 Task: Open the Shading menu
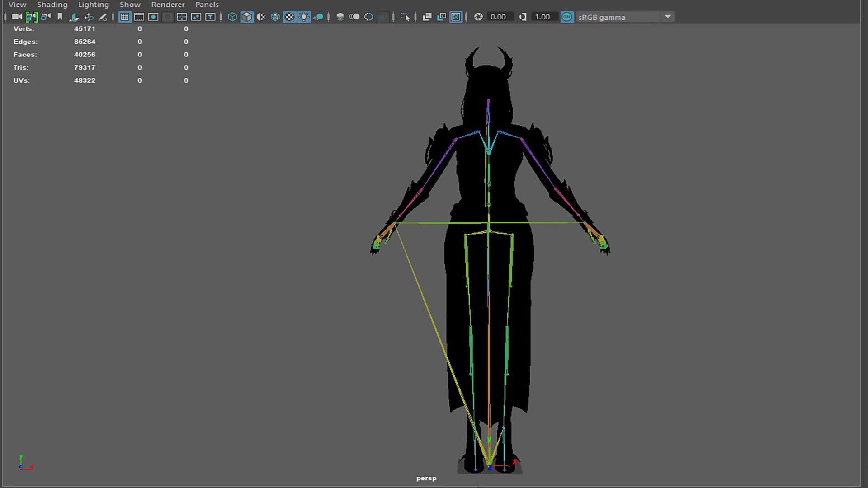click(52, 5)
